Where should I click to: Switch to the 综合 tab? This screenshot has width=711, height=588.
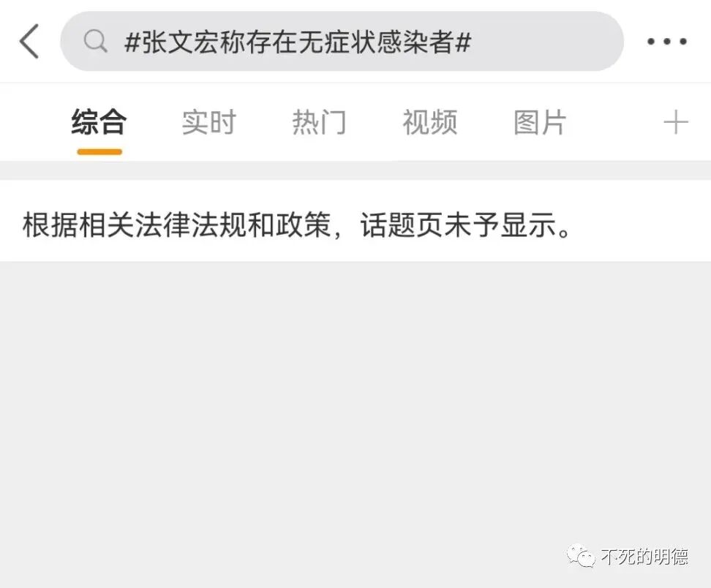[99, 122]
